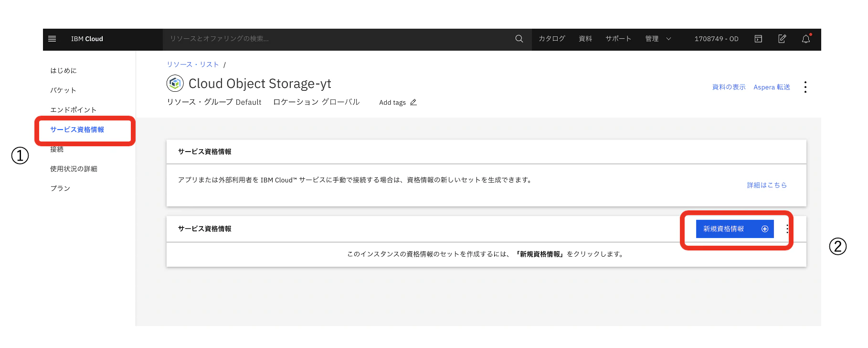
Task: Open the IBM Cloud Shell icon
Action: (758, 39)
